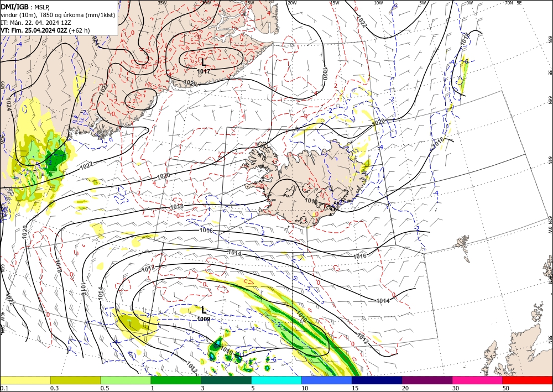Choose the navy 15 mm legend swatch

(377, 380)
